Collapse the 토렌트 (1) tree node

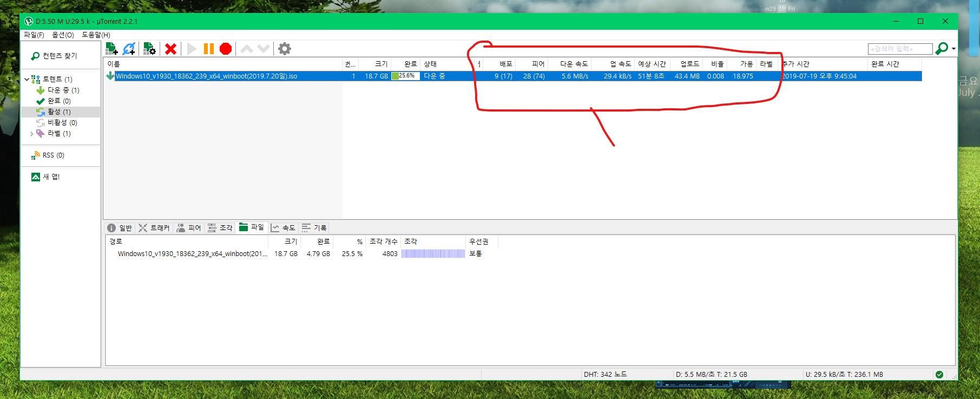[x=27, y=79]
